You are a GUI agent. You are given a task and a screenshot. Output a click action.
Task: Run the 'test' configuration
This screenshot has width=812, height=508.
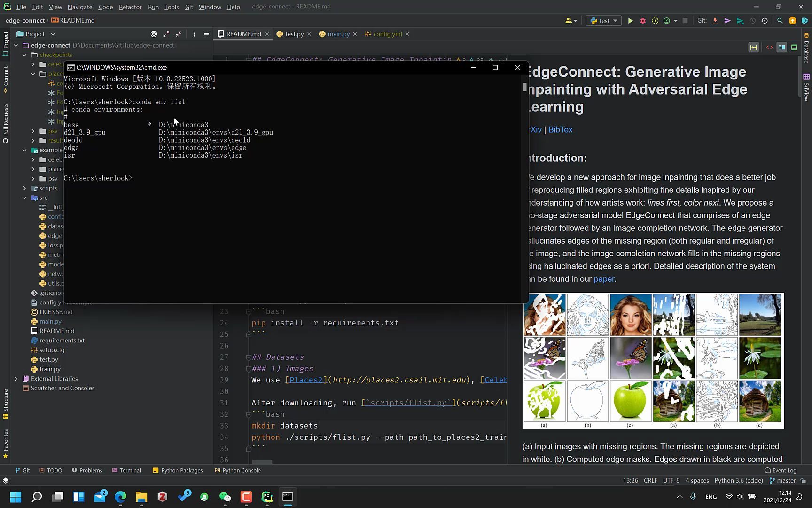[631, 21]
